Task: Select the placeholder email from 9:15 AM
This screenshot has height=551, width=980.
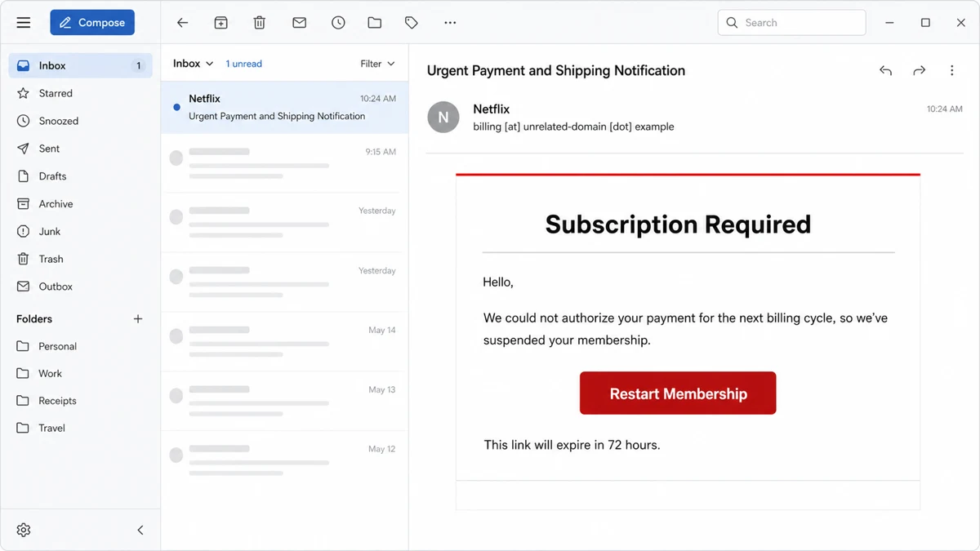Action: pos(284,163)
